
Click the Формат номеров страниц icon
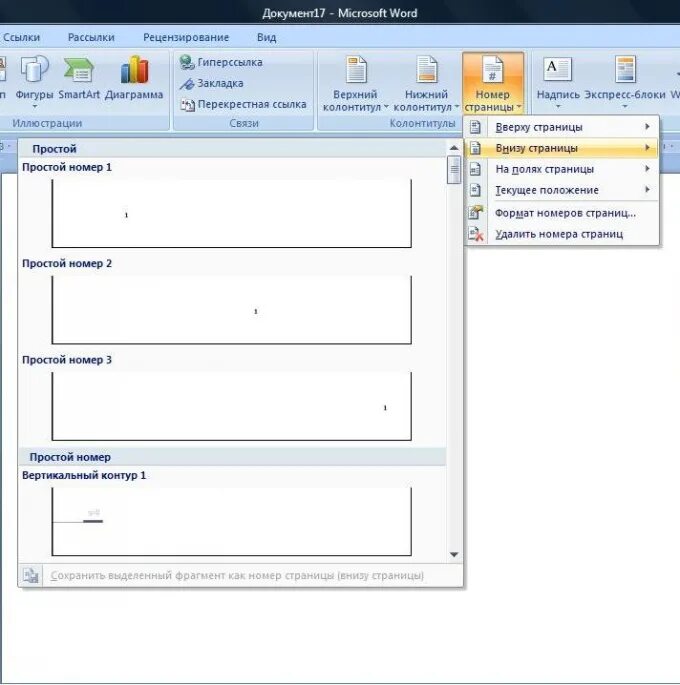coord(475,213)
